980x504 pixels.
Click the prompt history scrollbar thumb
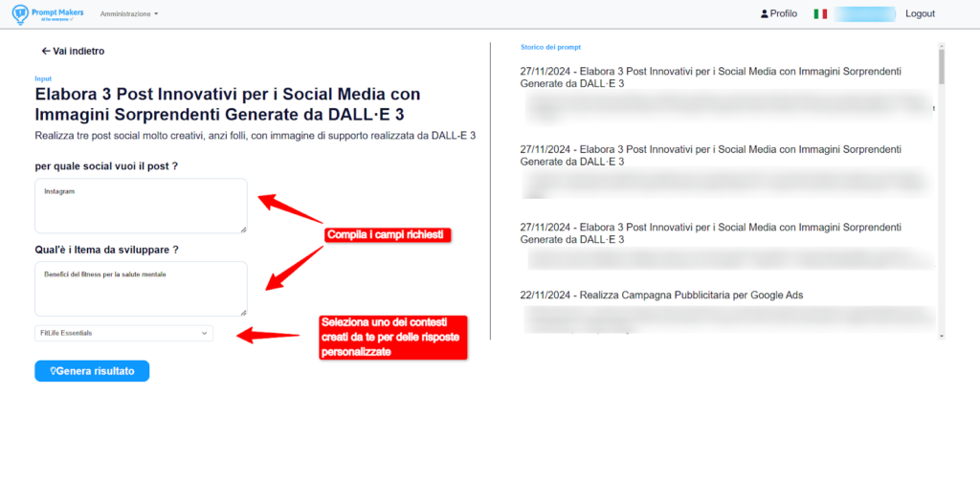tap(942, 66)
